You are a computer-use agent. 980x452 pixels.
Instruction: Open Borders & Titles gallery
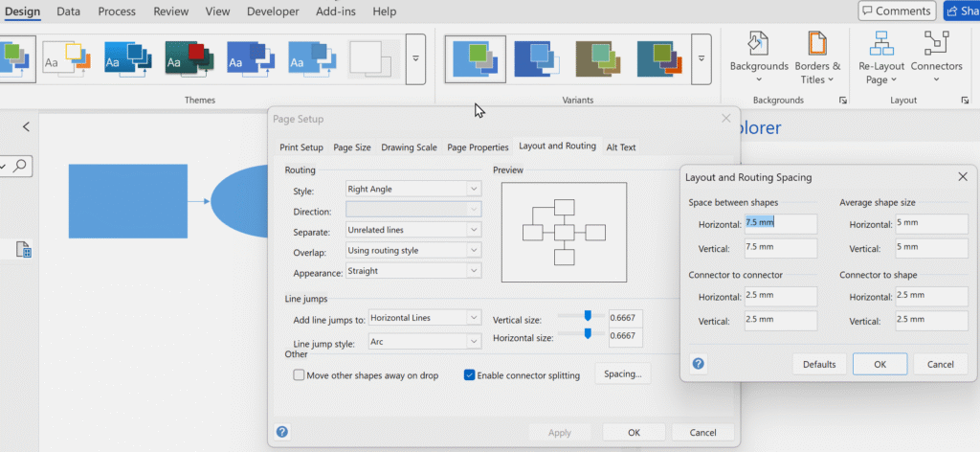[x=817, y=44]
